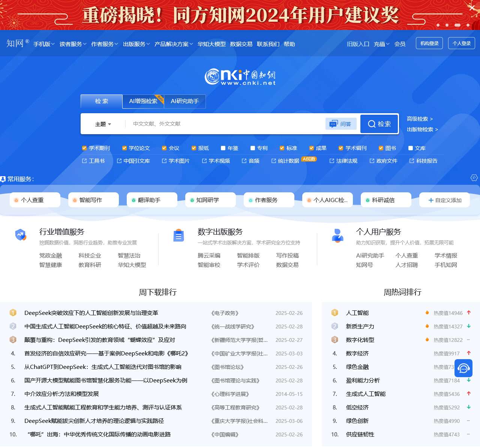Expand the 作者服务 dropdown in navigation bar
The image size is (480, 448).
pyautogui.click(x=105, y=44)
